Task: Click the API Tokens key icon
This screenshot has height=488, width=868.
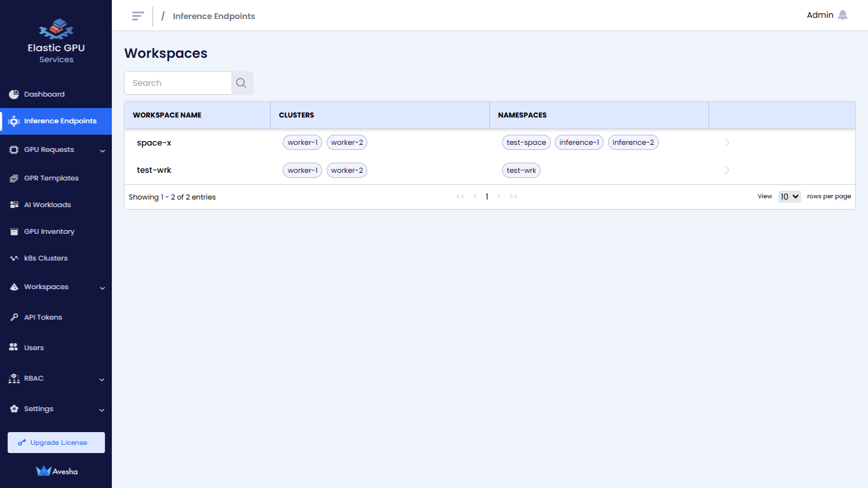Action: (14, 317)
